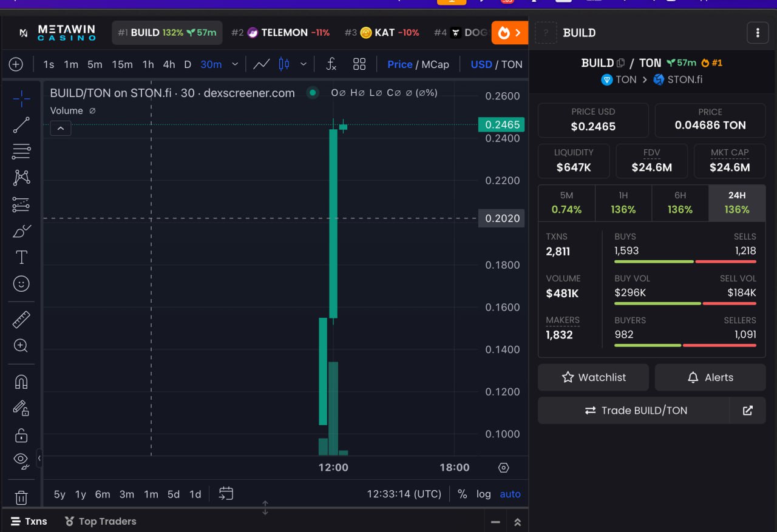Set chart range to 1y
Viewport: 777px width, 532px height.
(80, 494)
